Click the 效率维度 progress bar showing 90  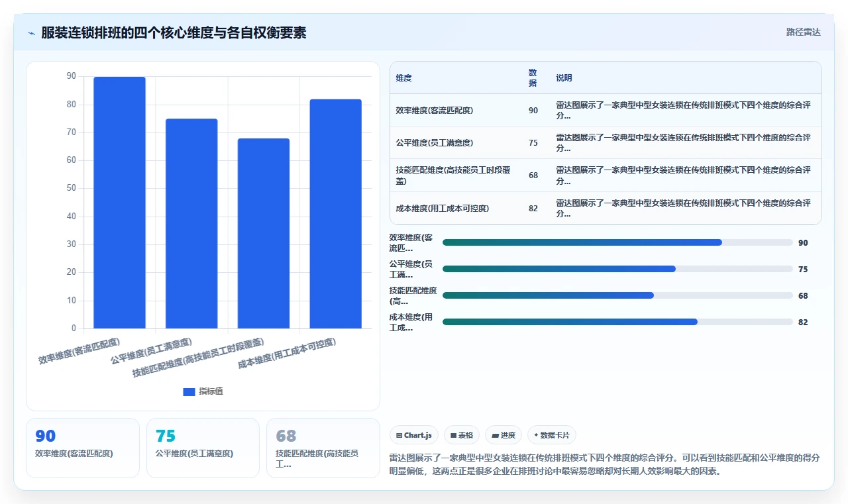point(617,242)
